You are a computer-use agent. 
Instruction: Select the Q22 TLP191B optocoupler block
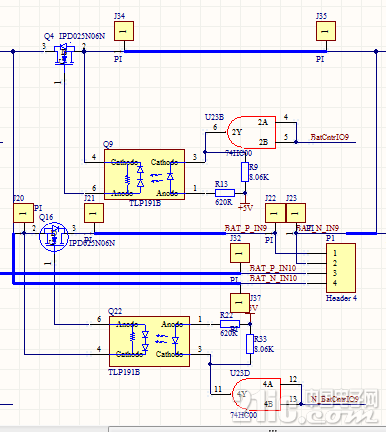click(149, 341)
